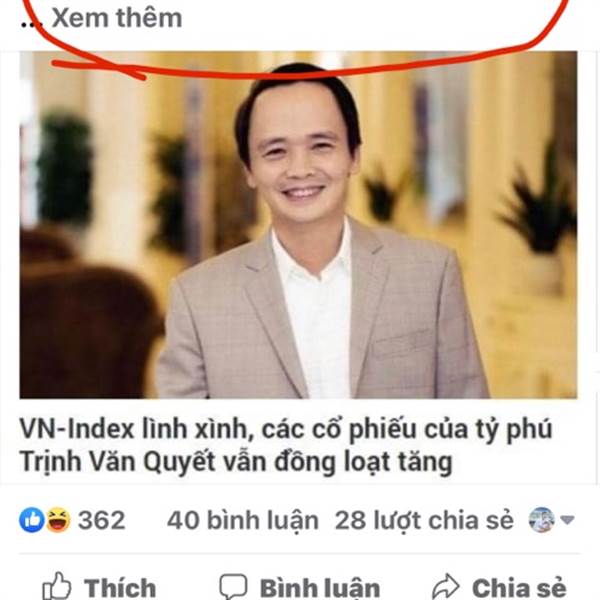Screen dimensions: 600x600
Task: Tap the share arrow icon beside Chia sẻ
Action: [x=446, y=587]
